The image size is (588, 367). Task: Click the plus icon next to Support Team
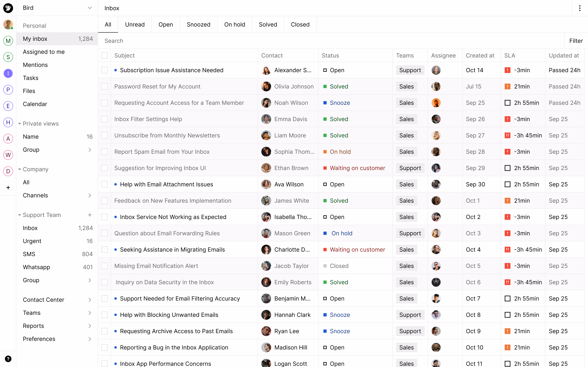point(90,215)
